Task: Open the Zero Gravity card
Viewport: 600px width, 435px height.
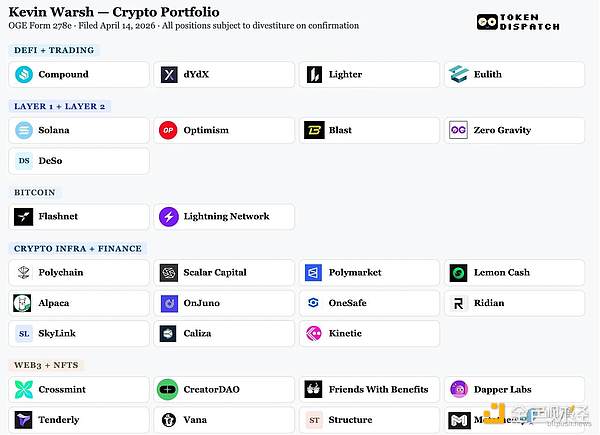Action: click(514, 130)
